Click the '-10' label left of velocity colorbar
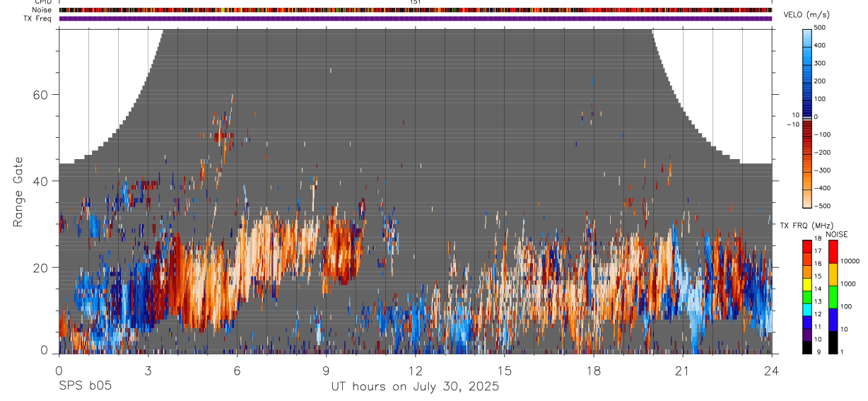Viewport: 868px width, 401px height. coord(793,124)
